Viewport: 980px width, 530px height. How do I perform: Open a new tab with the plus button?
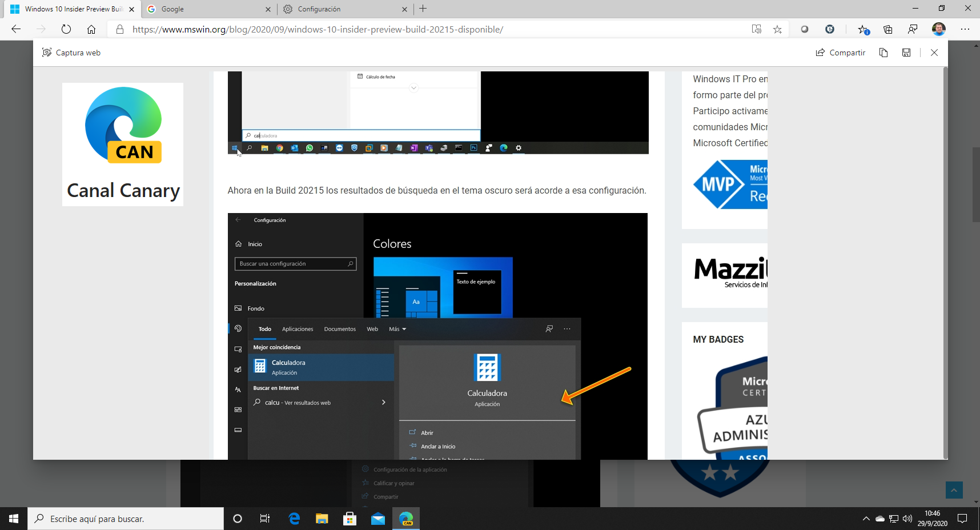point(423,9)
